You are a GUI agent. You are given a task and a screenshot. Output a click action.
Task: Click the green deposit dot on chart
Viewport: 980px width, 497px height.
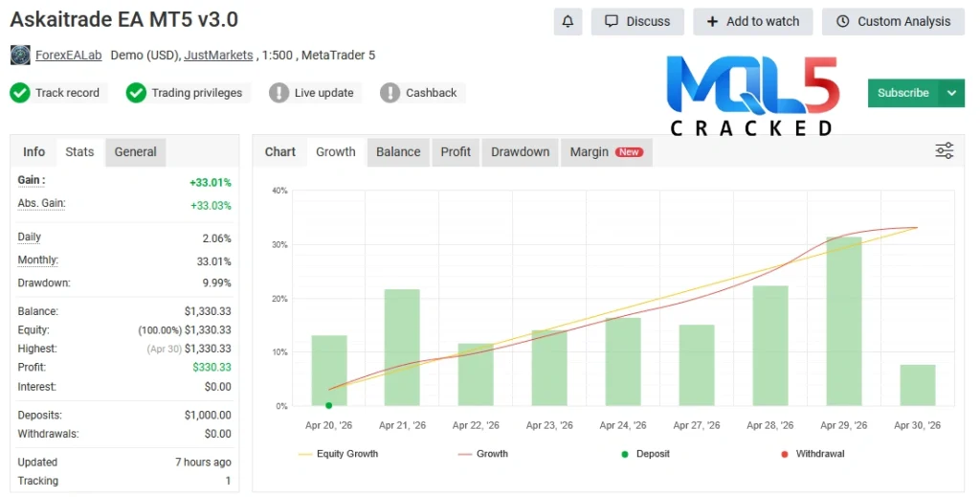pos(329,406)
